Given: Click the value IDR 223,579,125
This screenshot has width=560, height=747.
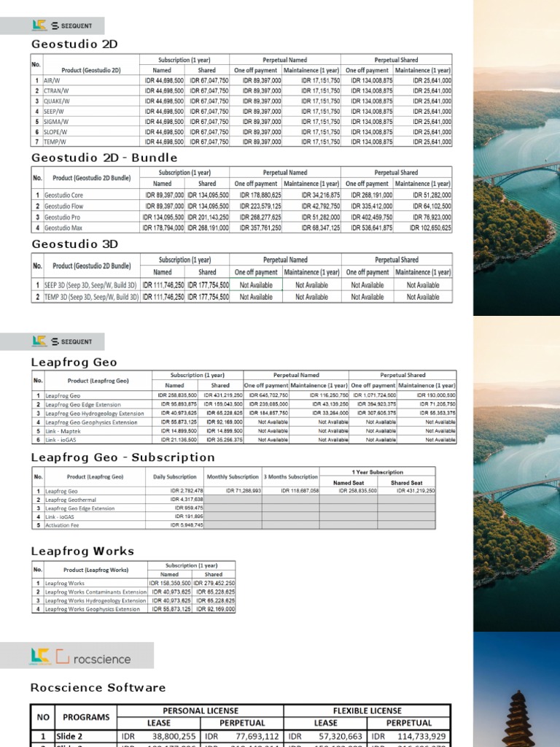Looking at the screenshot, I should tap(260, 206).
